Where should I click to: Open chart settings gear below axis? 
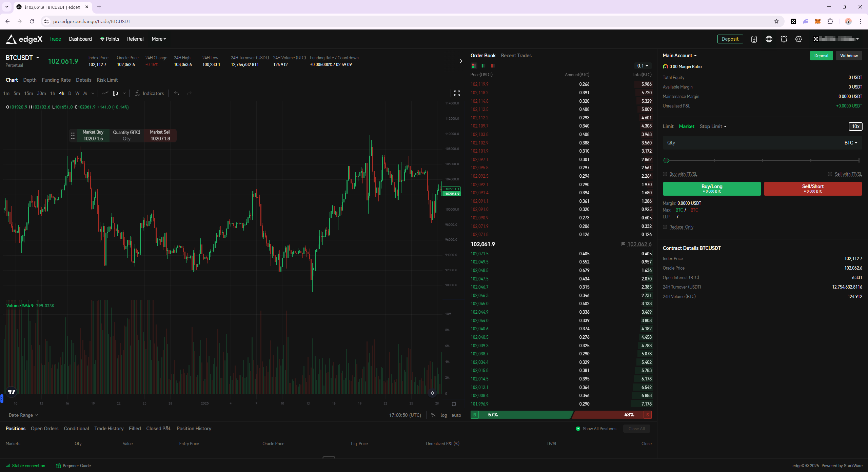454,404
